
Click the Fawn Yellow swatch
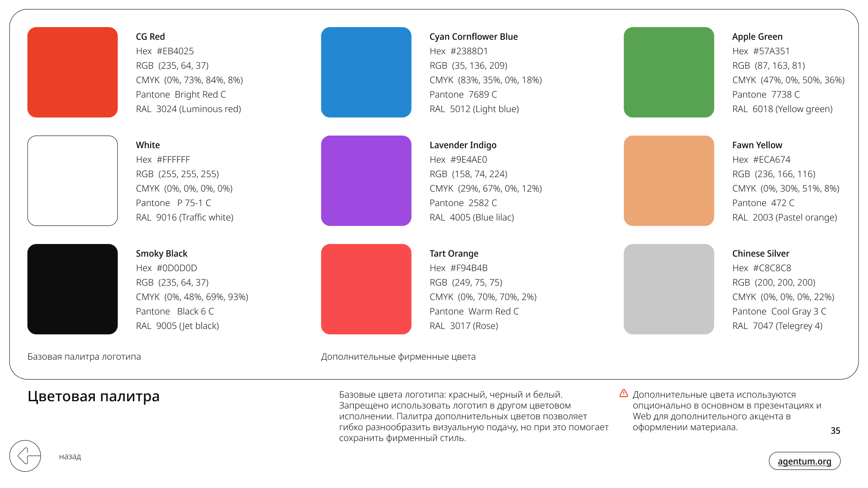[669, 181]
